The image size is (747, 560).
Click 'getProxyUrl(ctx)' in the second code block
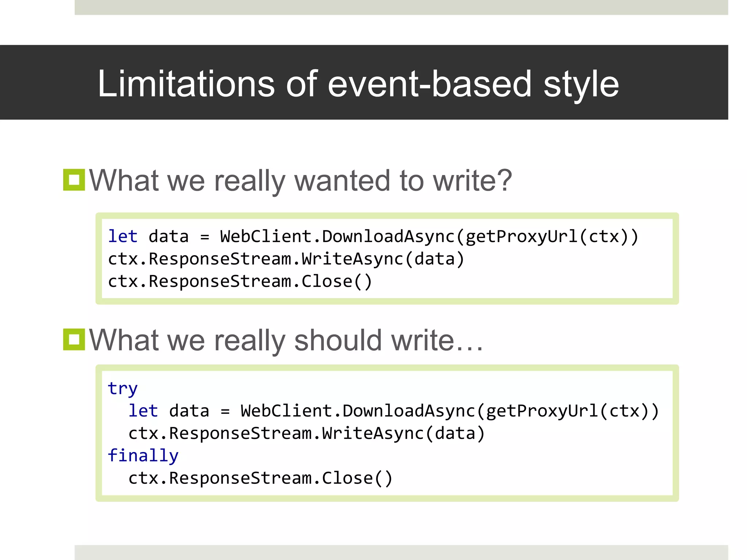568,411
